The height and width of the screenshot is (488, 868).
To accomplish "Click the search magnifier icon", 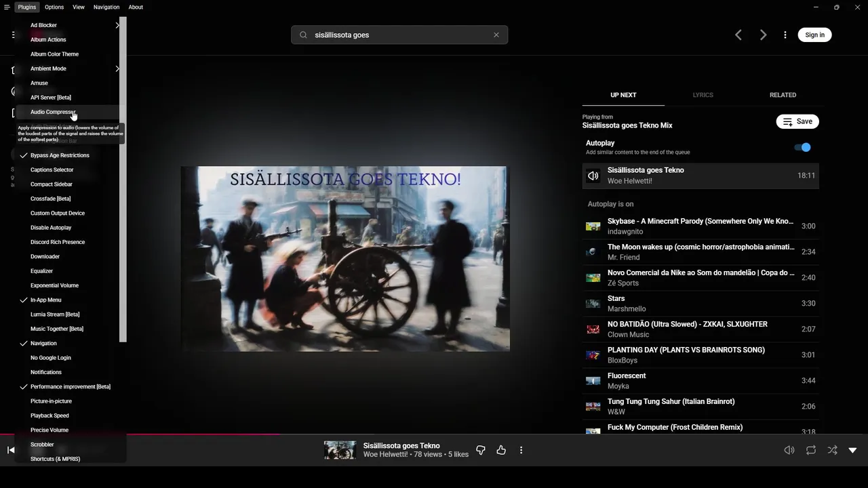I will coord(303,35).
